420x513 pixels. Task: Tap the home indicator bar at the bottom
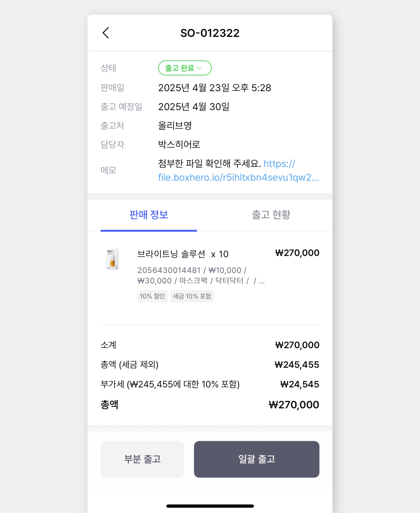[x=210, y=506]
